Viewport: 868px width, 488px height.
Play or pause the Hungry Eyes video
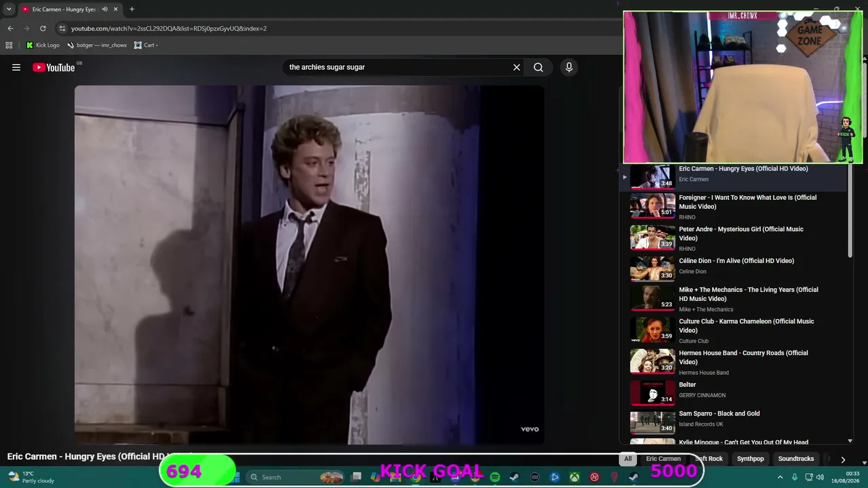pyautogui.click(x=309, y=264)
